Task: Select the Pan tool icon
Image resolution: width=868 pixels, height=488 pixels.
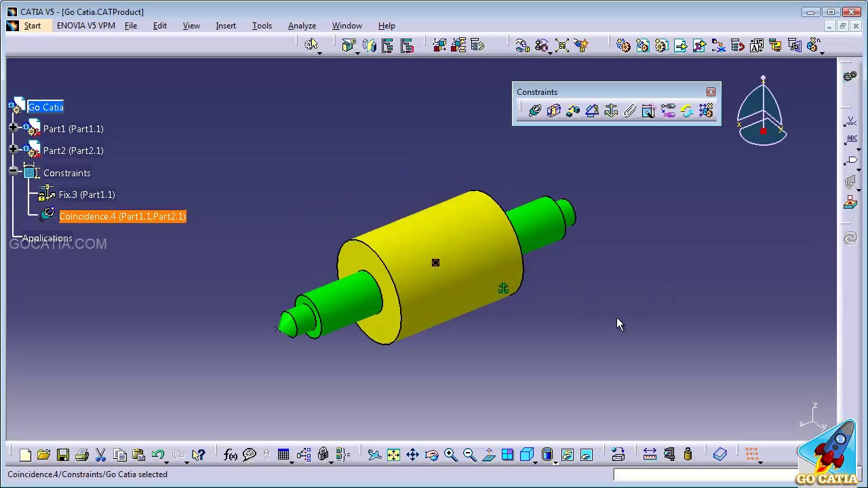Action: (x=412, y=455)
